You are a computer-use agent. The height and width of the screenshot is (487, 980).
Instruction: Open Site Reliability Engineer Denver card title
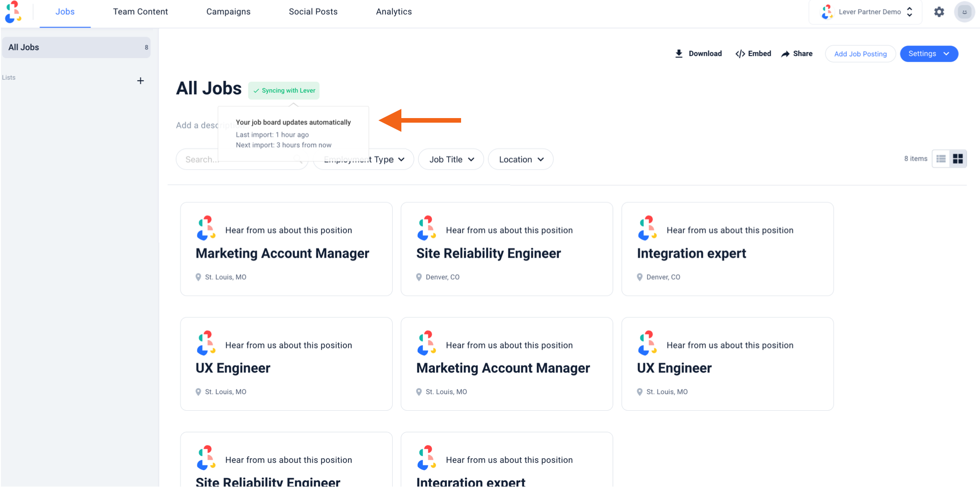[489, 254]
